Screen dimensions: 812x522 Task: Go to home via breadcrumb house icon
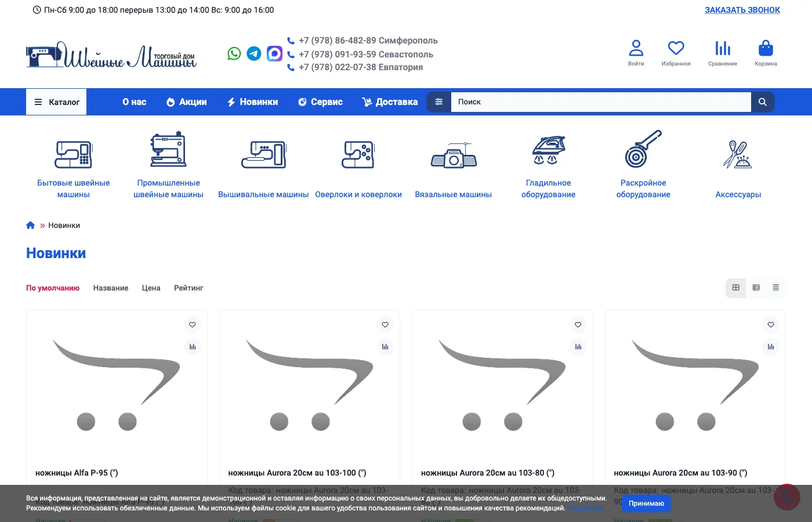click(x=31, y=226)
